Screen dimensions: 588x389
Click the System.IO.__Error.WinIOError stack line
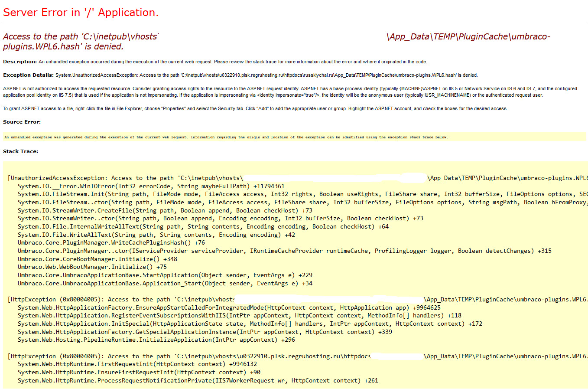(151, 186)
